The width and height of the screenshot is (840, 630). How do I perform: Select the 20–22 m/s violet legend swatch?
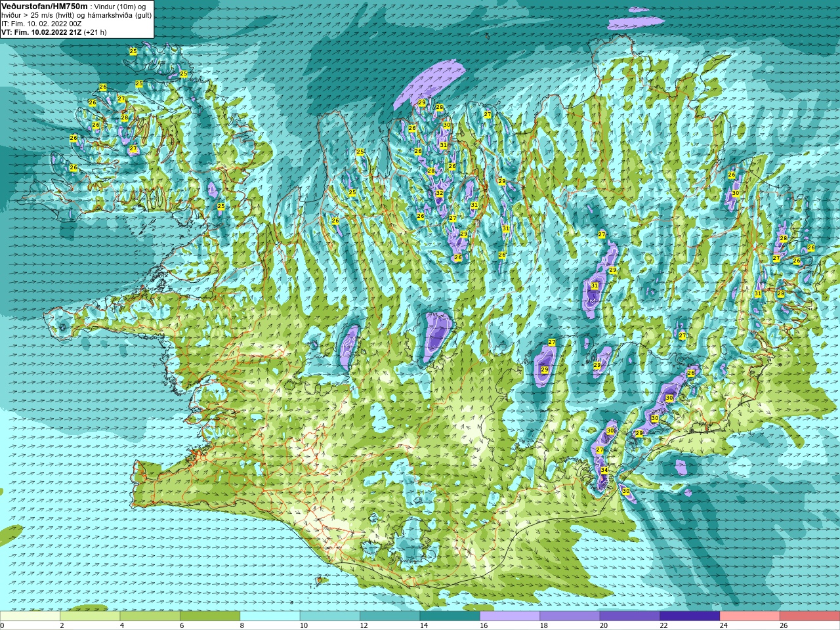tap(630, 616)
